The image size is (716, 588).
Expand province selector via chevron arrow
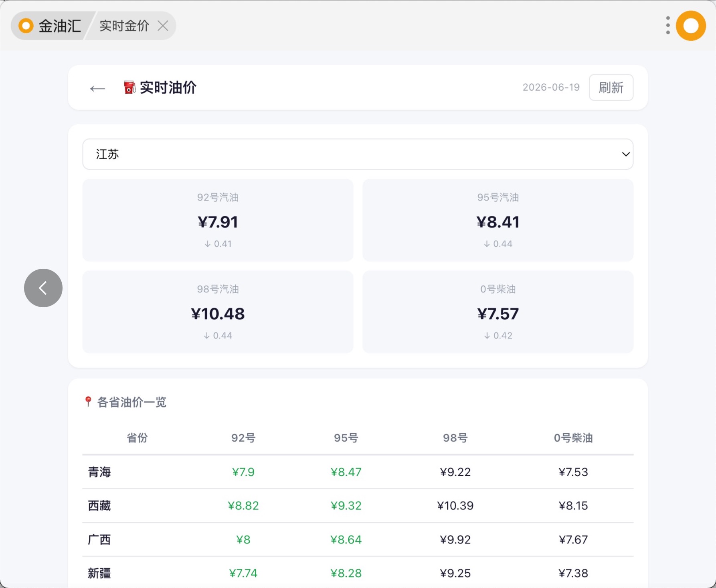626,154
